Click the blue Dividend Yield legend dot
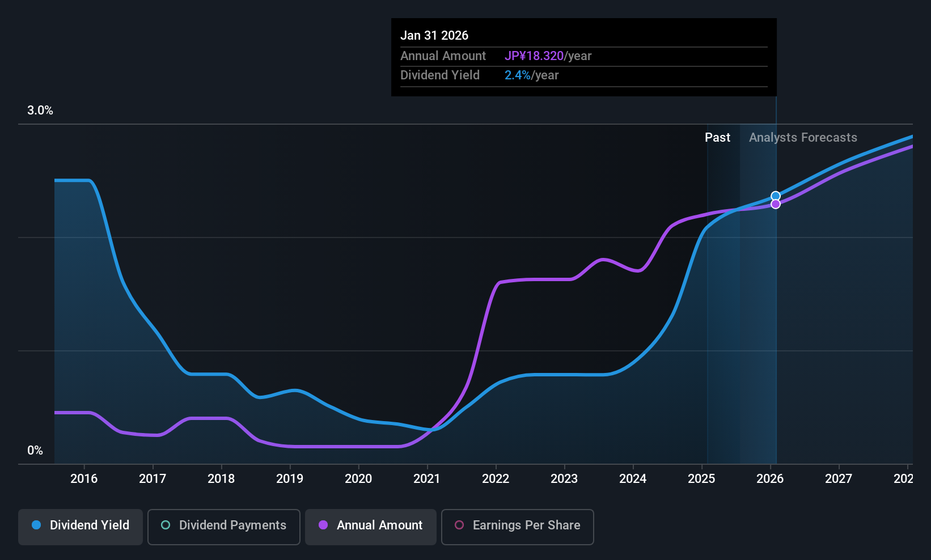The image size is (931, 560). pyautogui.click(x=36, y=525)
